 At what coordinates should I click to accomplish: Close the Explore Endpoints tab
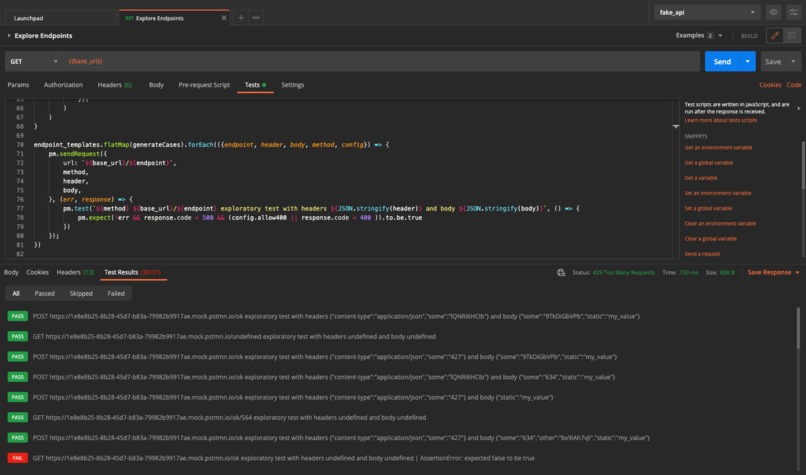point(224,18)
